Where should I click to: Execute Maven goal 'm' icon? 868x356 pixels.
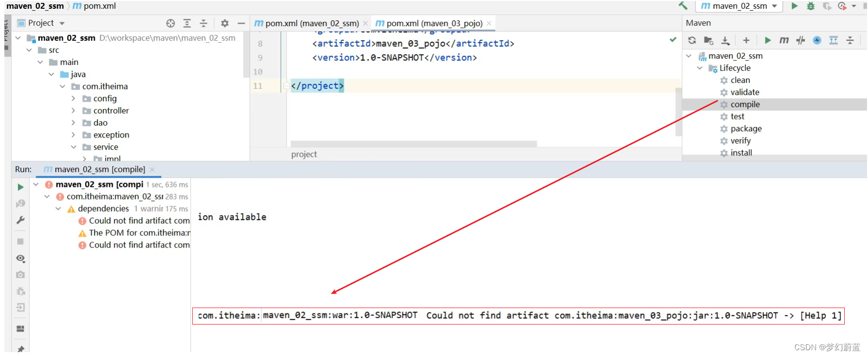(x=784, y=40)
